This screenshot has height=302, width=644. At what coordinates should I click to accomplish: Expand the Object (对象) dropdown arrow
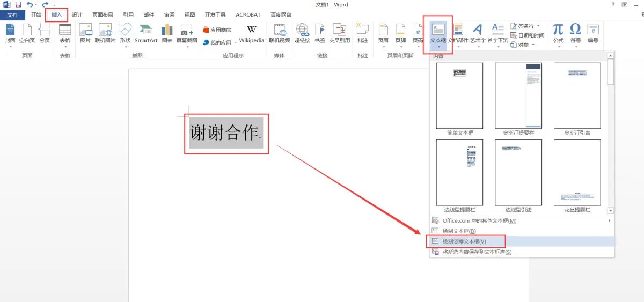click(533, 45)
